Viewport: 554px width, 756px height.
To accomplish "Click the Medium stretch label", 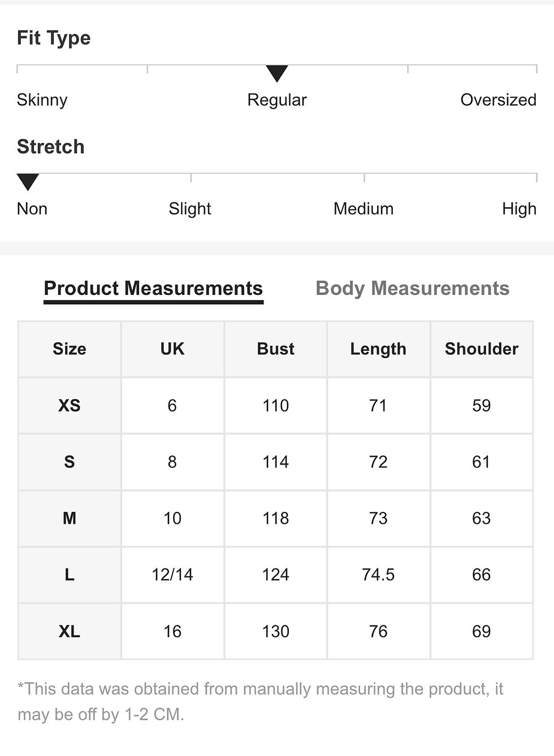I will (363, 208).
